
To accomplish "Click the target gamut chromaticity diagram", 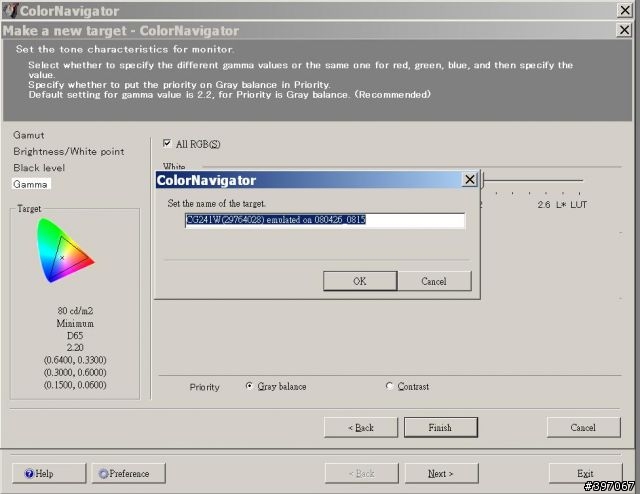I will click(x=65, y=250).
